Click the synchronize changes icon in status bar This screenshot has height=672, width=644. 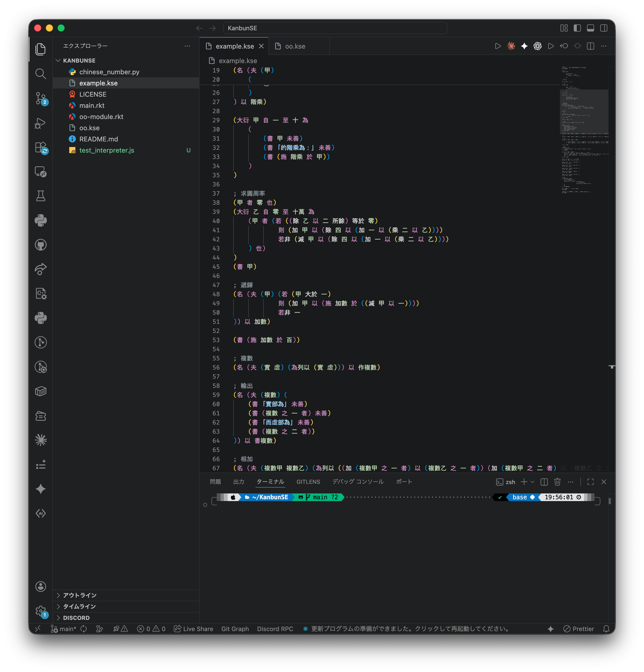point(84,629)
